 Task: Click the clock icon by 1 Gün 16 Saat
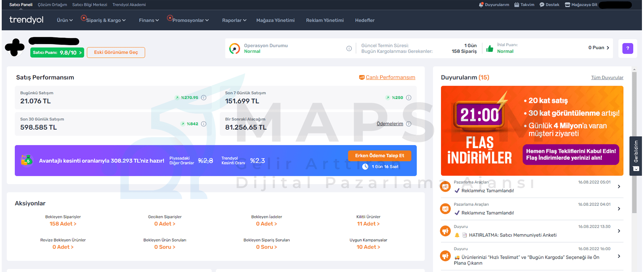click(x=365, y=167)
